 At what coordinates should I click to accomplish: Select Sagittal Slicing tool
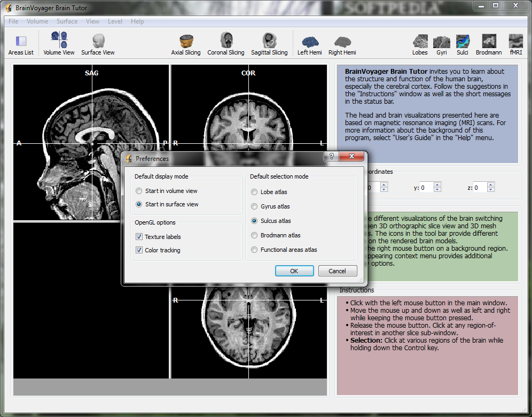point(269,40)
